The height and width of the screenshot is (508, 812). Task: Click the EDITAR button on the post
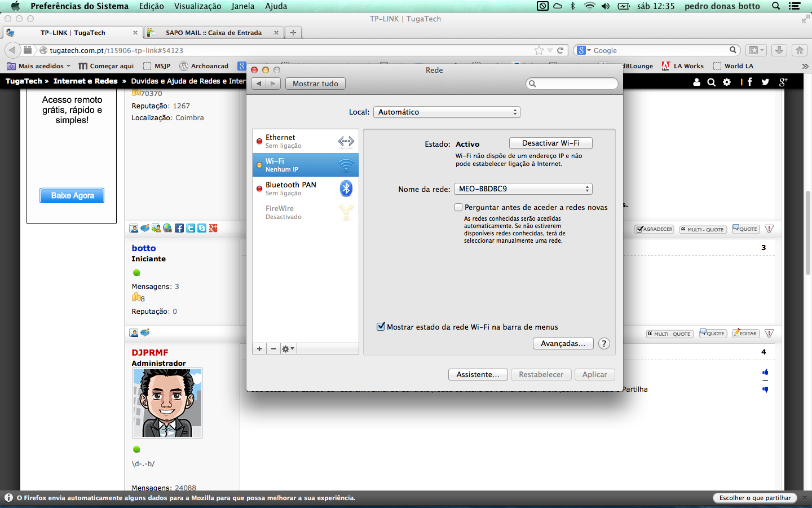pyautogui.click(x=745, y=333)
